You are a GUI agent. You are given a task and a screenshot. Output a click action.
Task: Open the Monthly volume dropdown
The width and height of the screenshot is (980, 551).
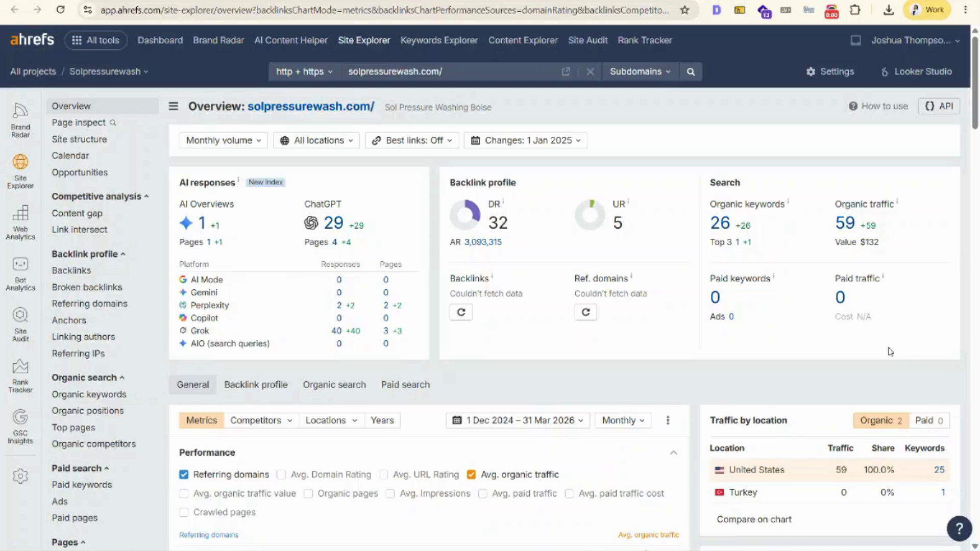tap(223, 140)
